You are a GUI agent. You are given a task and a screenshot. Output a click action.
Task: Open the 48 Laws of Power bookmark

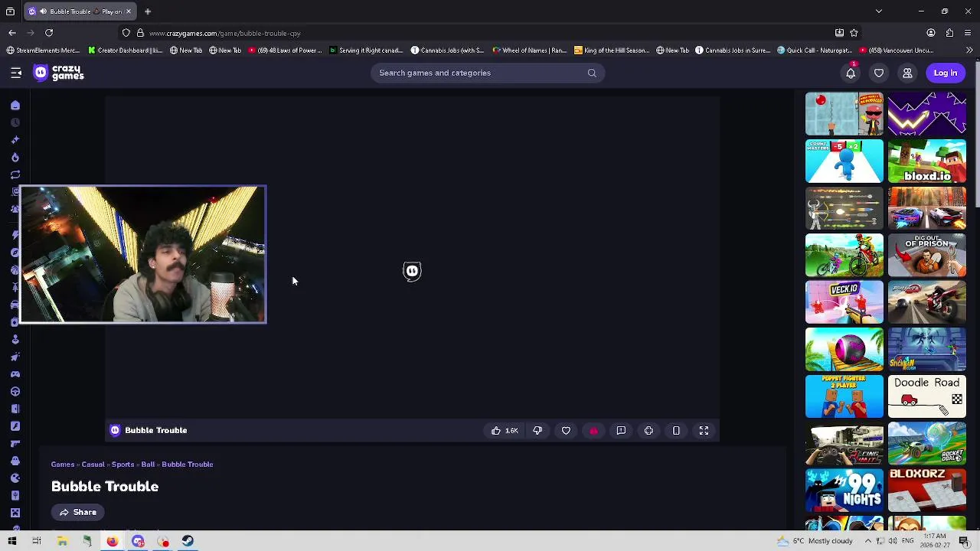click(x=286, y=51)
